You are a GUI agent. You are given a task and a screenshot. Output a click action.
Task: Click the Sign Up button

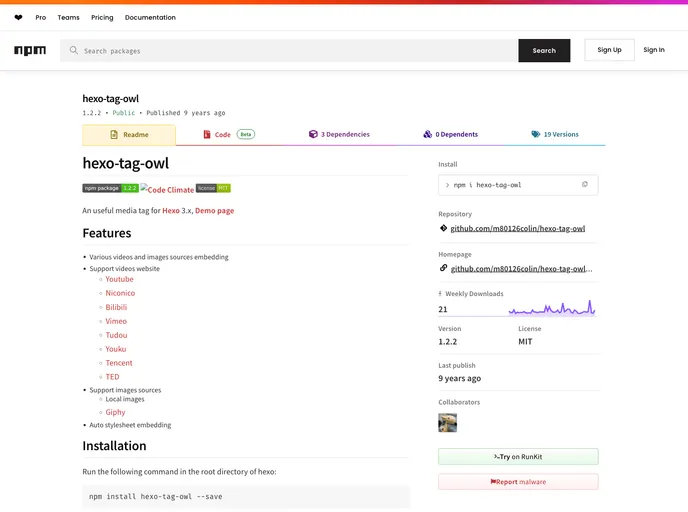[609, 50]
